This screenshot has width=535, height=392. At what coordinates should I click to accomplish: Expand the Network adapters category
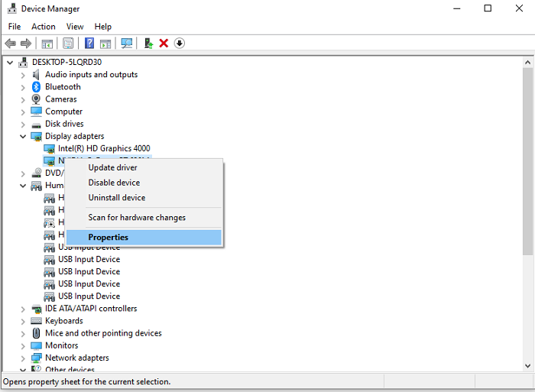(x=23, y=358)
